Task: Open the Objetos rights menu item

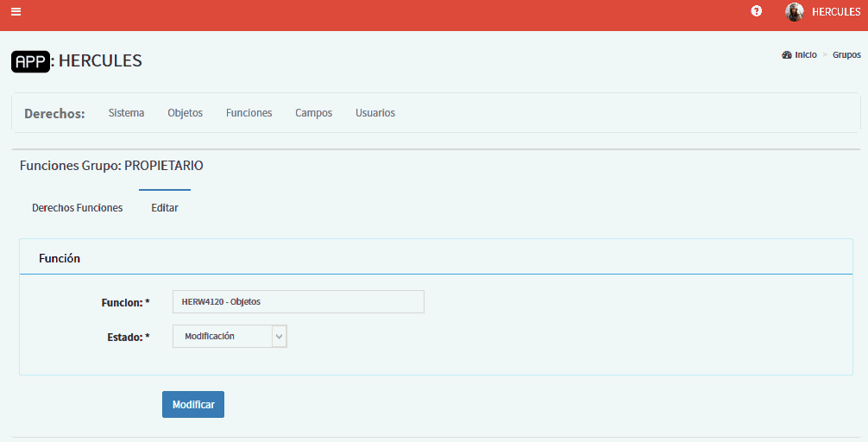Action: pyautogui.click(x=185, y=113)
